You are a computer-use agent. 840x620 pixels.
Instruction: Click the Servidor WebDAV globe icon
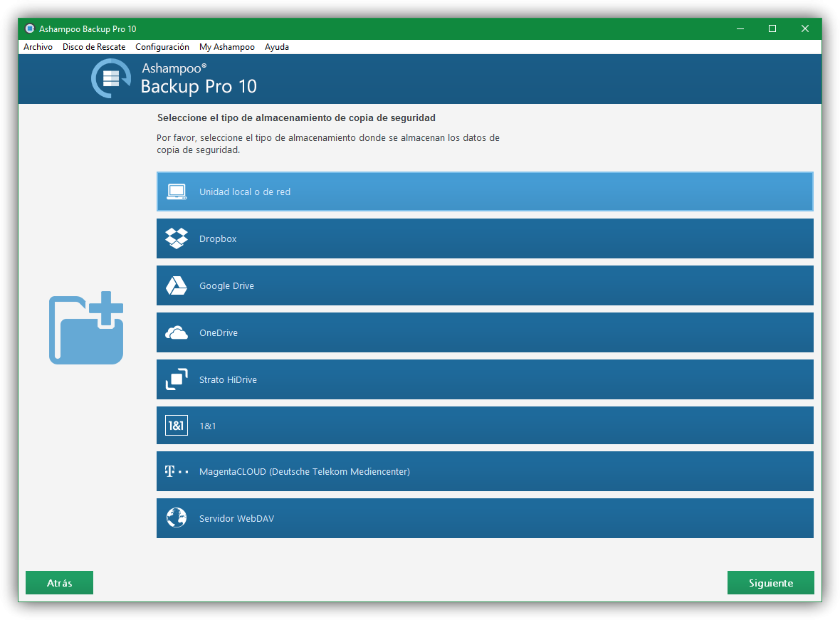tap(177, 518)
